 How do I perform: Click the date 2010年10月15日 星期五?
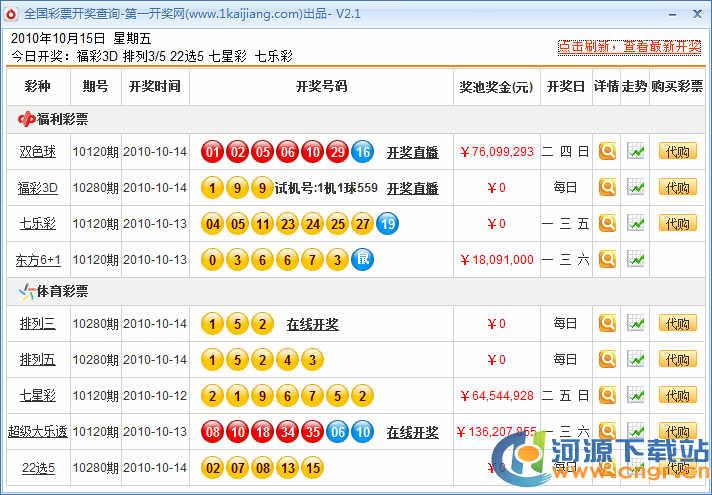[81, 38]
